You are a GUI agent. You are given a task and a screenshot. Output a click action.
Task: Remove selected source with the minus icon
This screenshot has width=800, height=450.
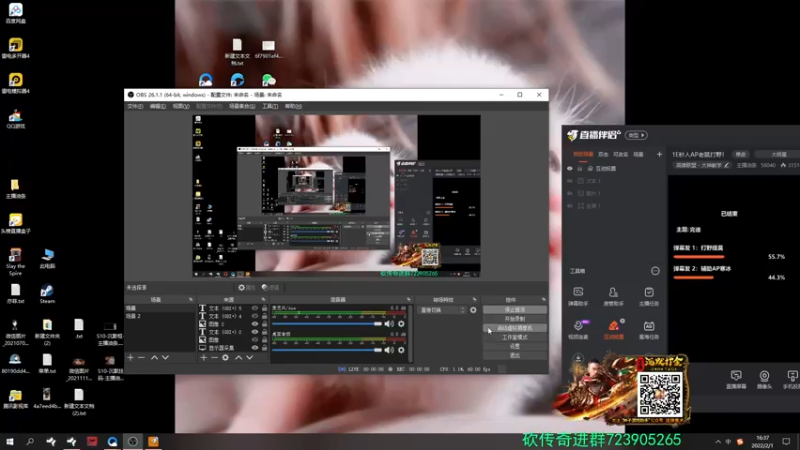[x=214, y=358]
